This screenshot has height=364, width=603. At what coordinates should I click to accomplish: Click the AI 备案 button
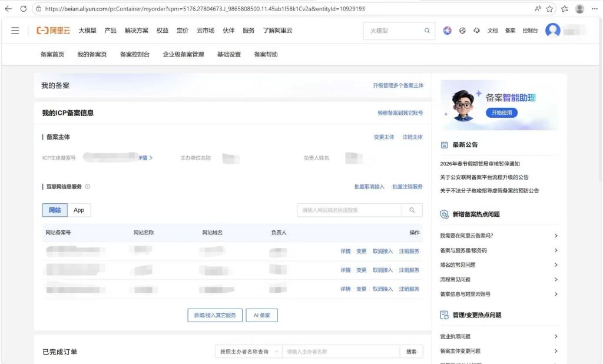click(261, 315)
